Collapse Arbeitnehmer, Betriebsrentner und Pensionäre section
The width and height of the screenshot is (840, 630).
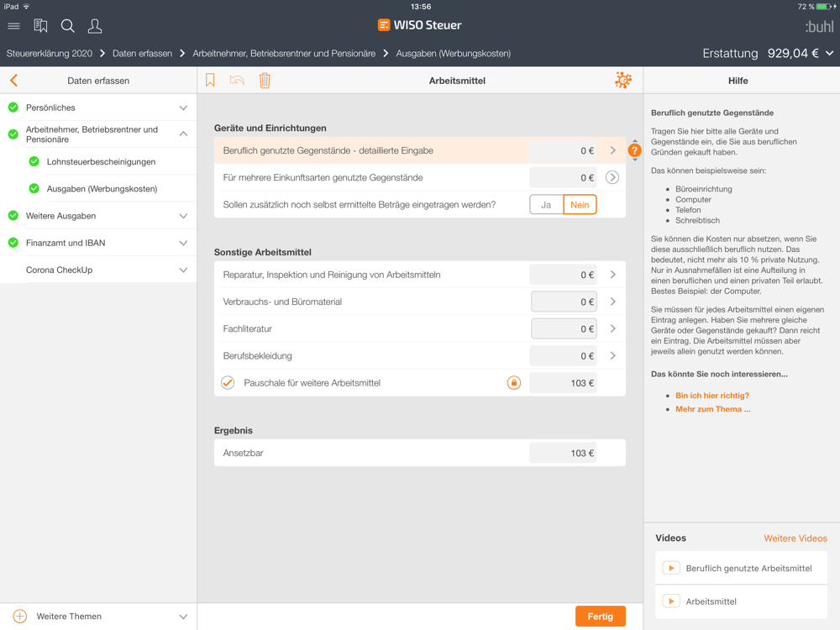click(x=183, y=134)
